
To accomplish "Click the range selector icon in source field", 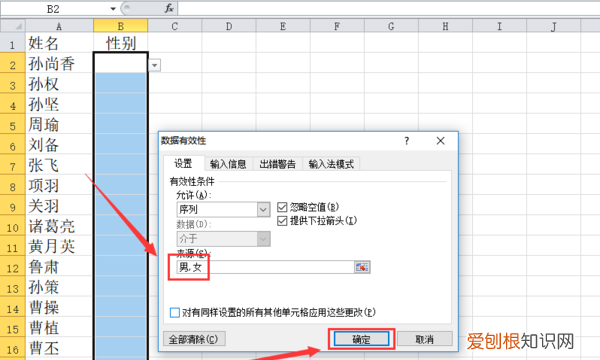I will (362, 267).
